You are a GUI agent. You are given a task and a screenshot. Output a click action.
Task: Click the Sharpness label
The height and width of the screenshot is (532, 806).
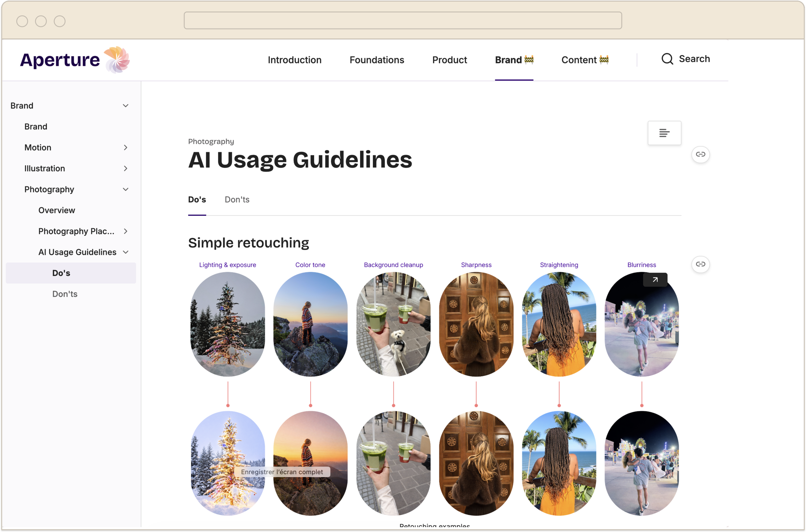tap(476, 265)
